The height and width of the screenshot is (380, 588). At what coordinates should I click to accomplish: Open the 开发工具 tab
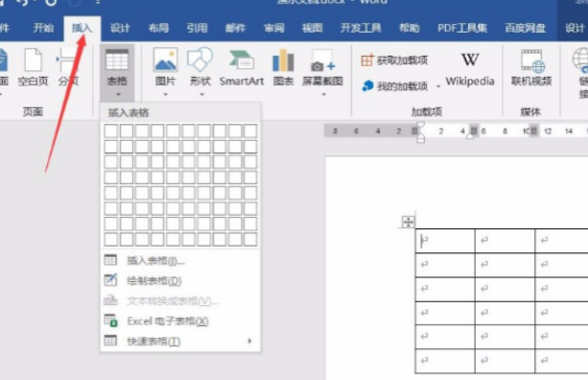pos(361,28)
